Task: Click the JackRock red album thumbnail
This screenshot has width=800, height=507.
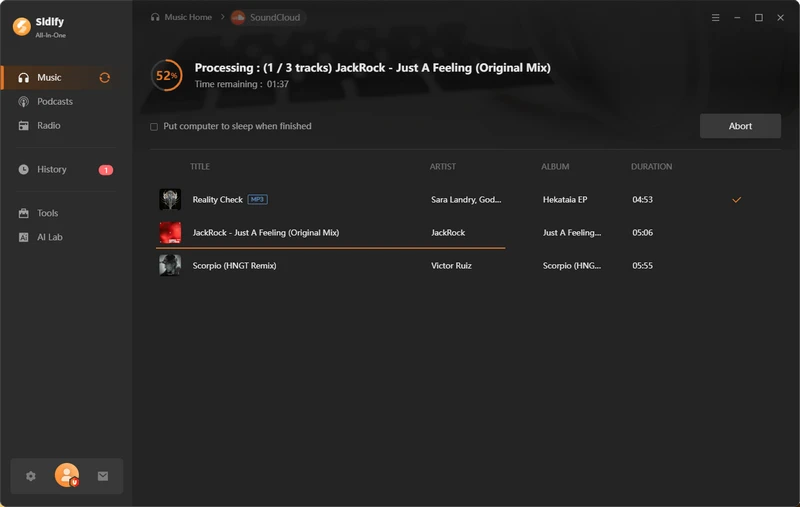Action: [170, 233]
